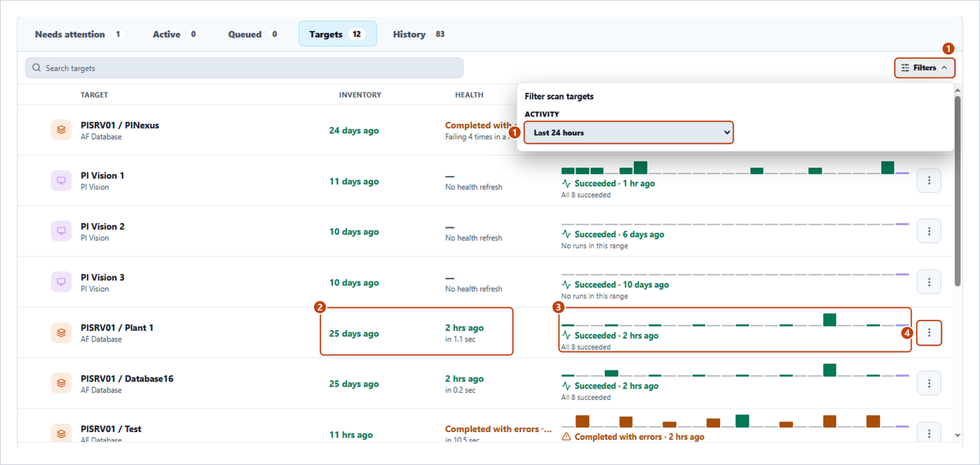Open more options for PISRV01 / Test
Viewport: 980px width, 465px height.
(929, 434)
